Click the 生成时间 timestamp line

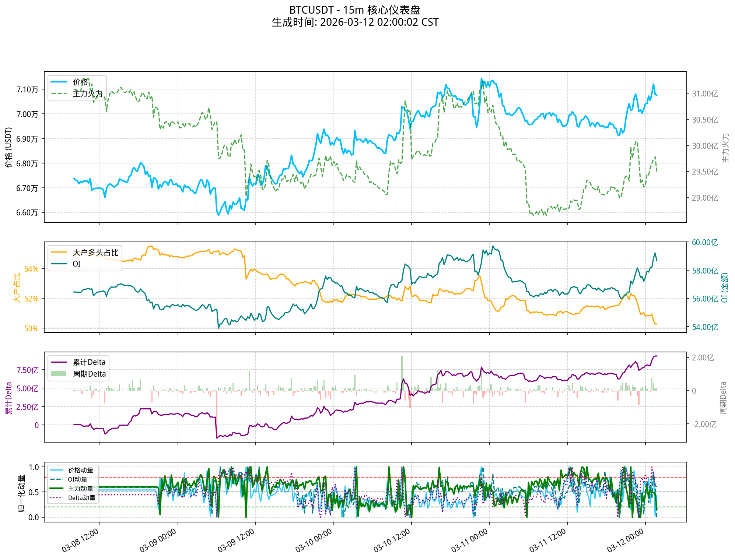click(355, 22)
